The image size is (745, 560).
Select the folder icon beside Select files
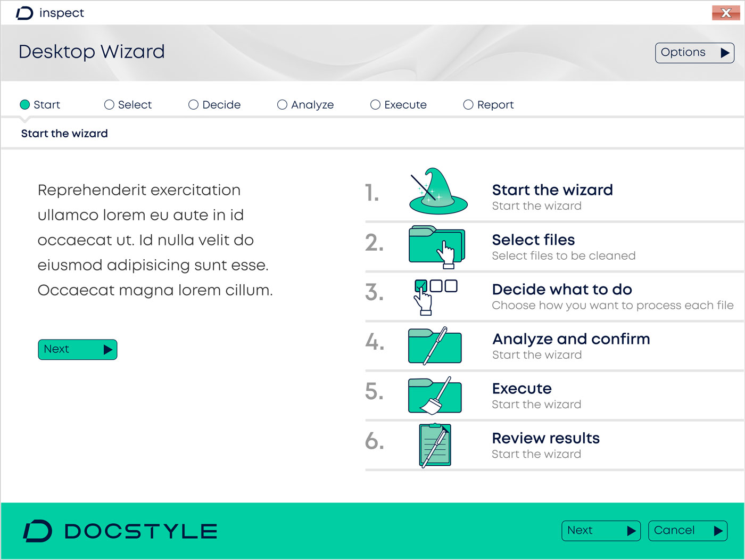click(x=435, y=246)
